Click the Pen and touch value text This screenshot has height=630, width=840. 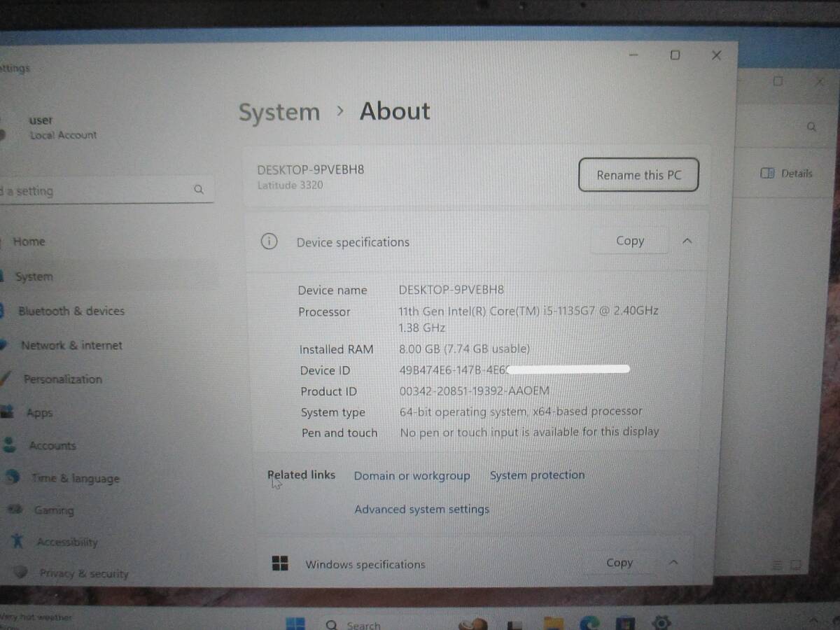point(529,432)
